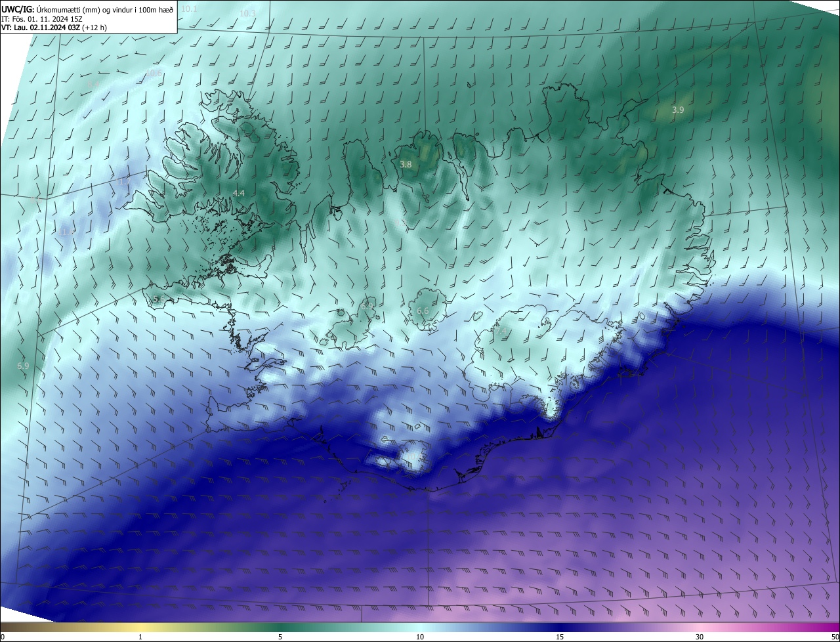Image resolution: width=840 pixels, height=642 pixels.
Task: Click the 7.4 value label on the map
Action: (501, 332)
